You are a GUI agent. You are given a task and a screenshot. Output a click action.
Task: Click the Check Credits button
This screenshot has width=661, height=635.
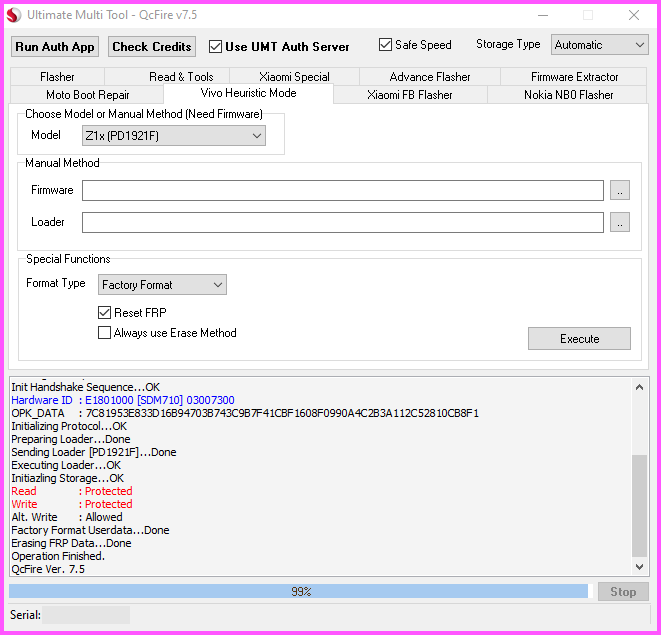(x=152, y=46)
